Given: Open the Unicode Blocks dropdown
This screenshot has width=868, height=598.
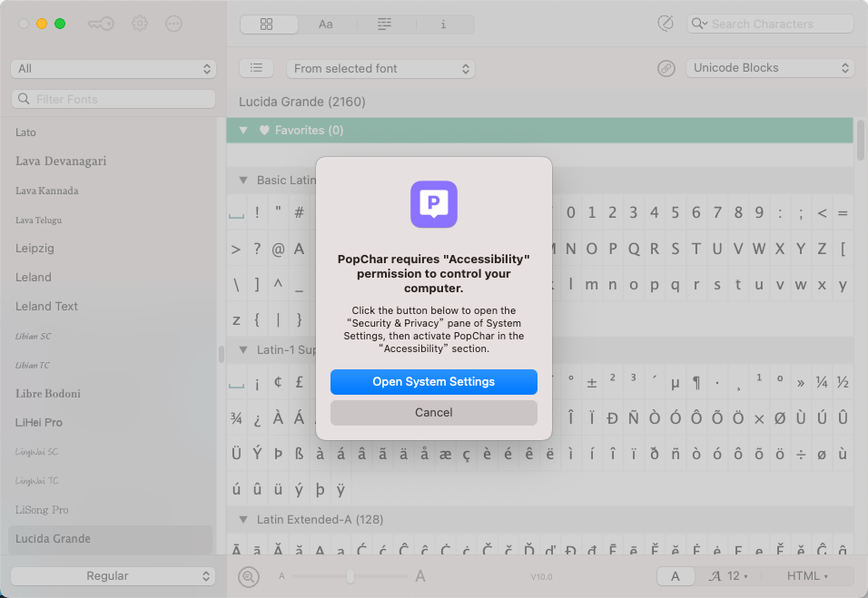Looking at the screenshot, I should (x=770, y=67).
